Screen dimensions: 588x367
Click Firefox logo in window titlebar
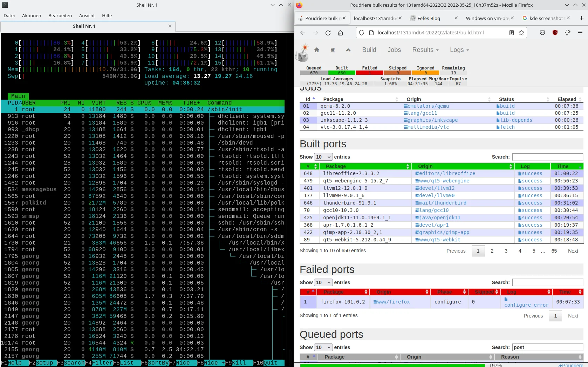pyautogui.click(x=299, y=5)
